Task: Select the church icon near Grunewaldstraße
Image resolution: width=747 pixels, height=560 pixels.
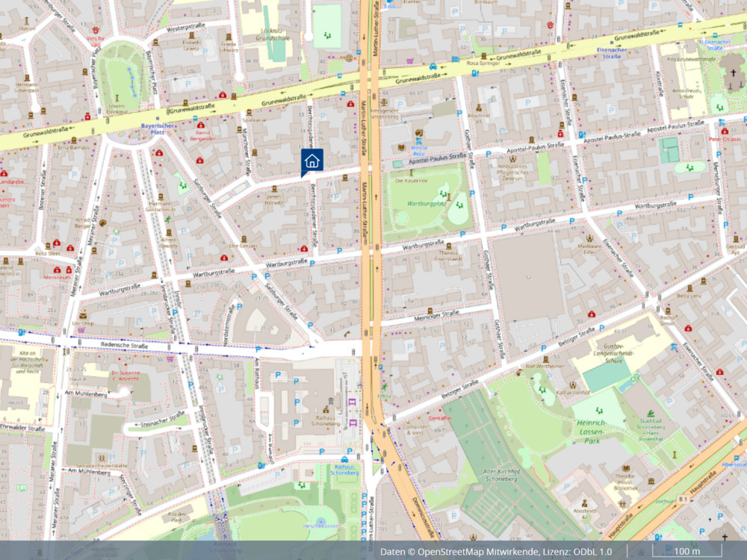Action: point(733,73)
